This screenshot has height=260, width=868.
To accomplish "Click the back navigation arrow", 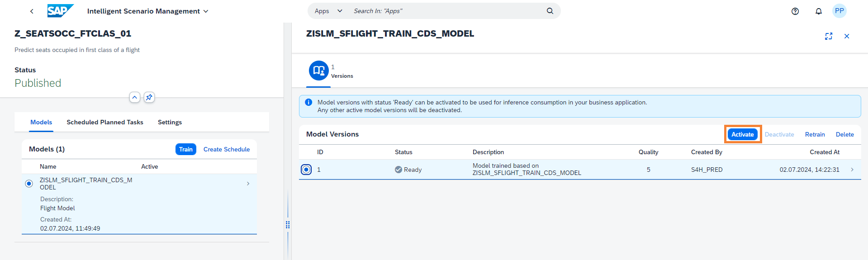I will [x=32, y=11].
